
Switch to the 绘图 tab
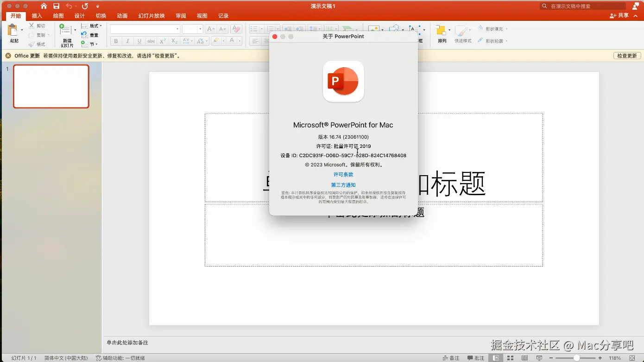tap(58, 16)
